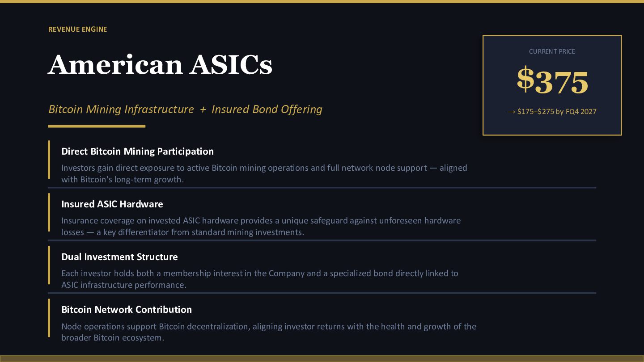Click gold bar beside Bitcoin Network Contribution
The image size is (644, 362).
pos(49,318)
